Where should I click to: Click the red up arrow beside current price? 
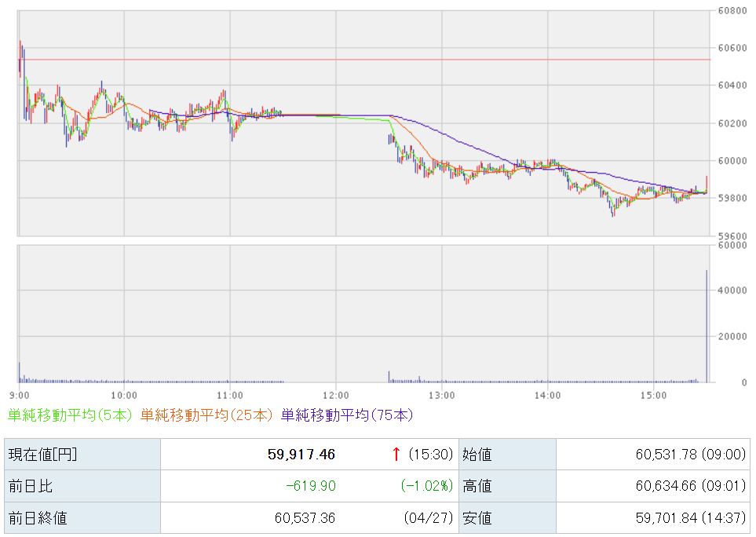(x=396, y=454)
